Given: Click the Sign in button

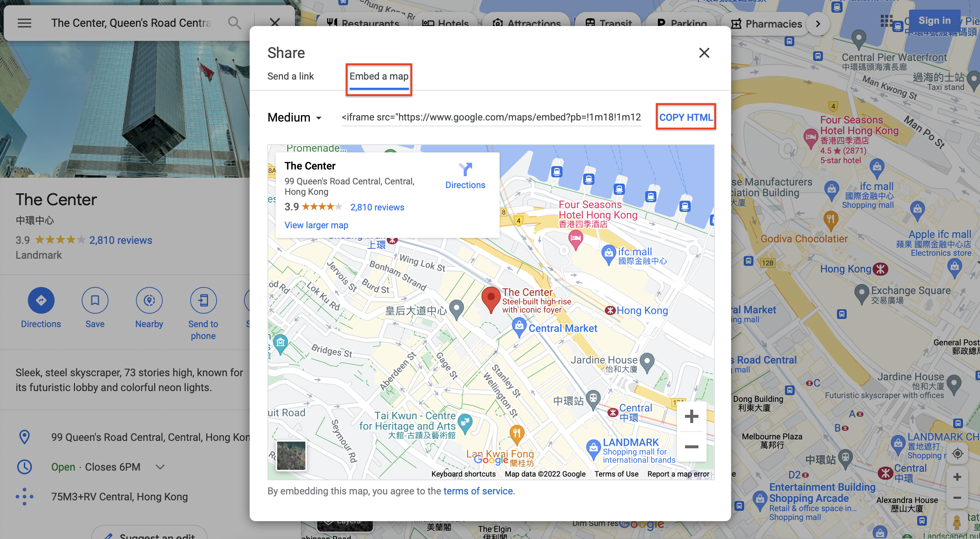Looking at the screenshot, I should pyautogui.click(x=934, y=21).
